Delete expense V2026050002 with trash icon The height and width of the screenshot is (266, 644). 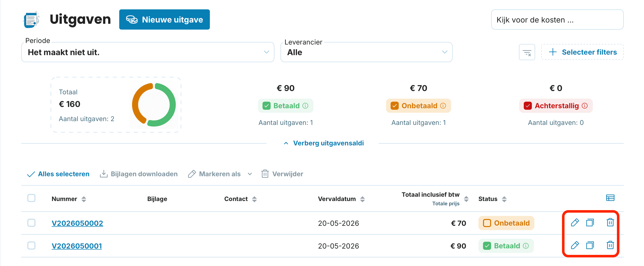point(610,223)
